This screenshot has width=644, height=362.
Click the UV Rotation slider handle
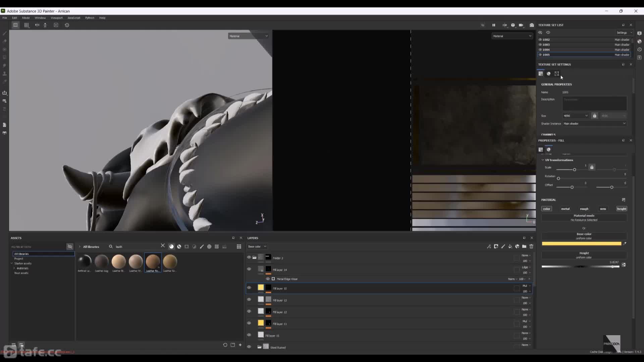click(558, 179)
